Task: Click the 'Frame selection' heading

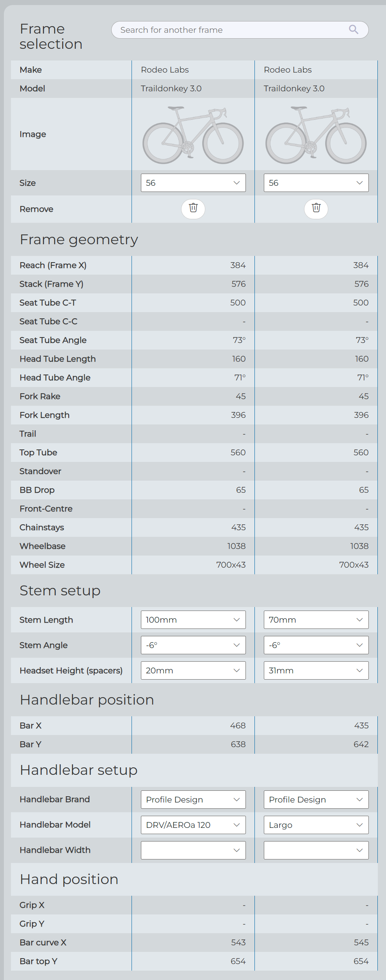Action: (51, 37)
